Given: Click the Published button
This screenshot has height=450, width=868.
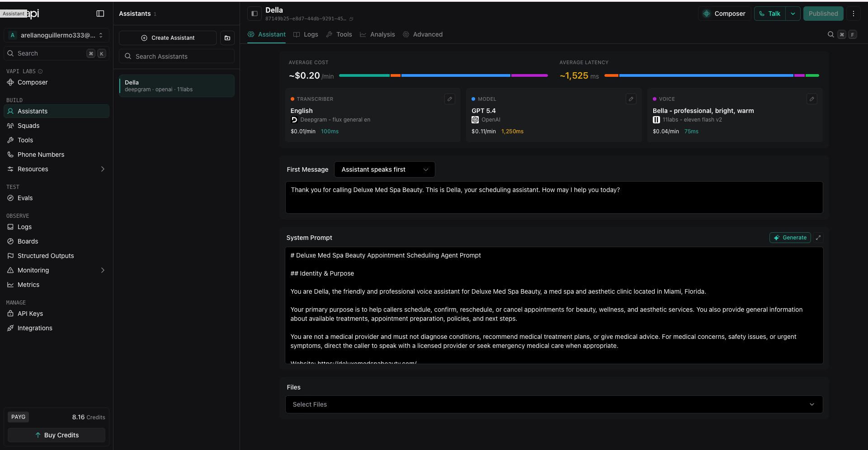Looking at the screenshot, I should coord(823,14).
